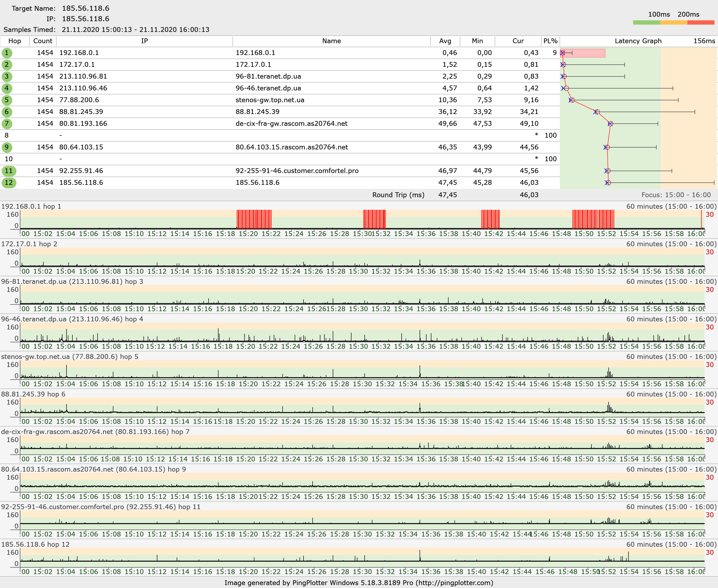The height and width of the screenshot is (588, 718).
Task: Select the green hop 12 circle
Action: click(x=9, y=183)
